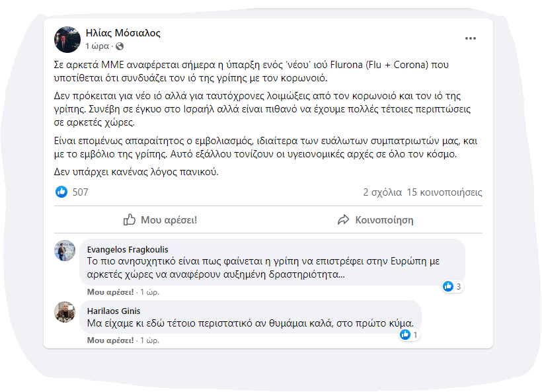This screenshot has height=392, width=542.
Task: Click the Like badge showing 3 on Fragkoulis's comment
Action: coord(453,286)
